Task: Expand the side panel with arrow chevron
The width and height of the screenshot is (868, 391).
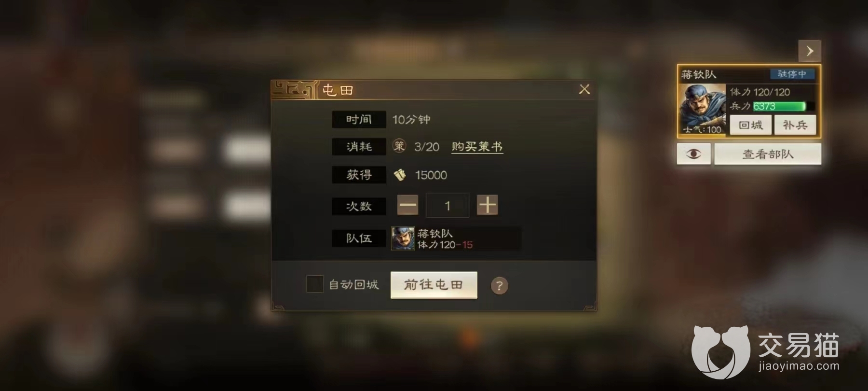Action: coord(810,51)
